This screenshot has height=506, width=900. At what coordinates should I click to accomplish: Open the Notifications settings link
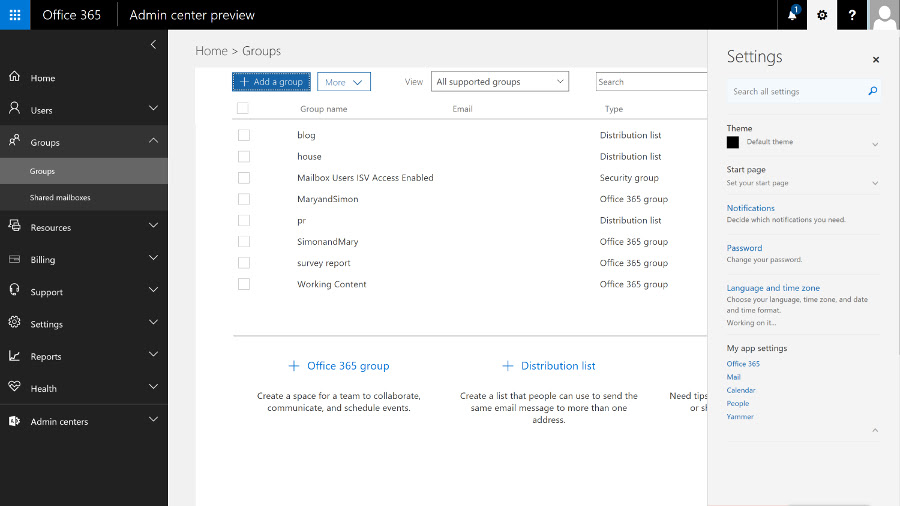point(750,208)
